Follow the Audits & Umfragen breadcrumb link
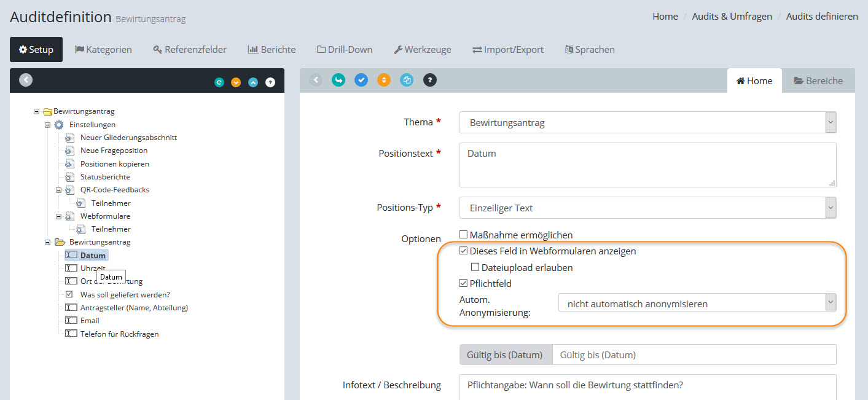Viewport: 868px width, 400px height. [x=732, y=17]
